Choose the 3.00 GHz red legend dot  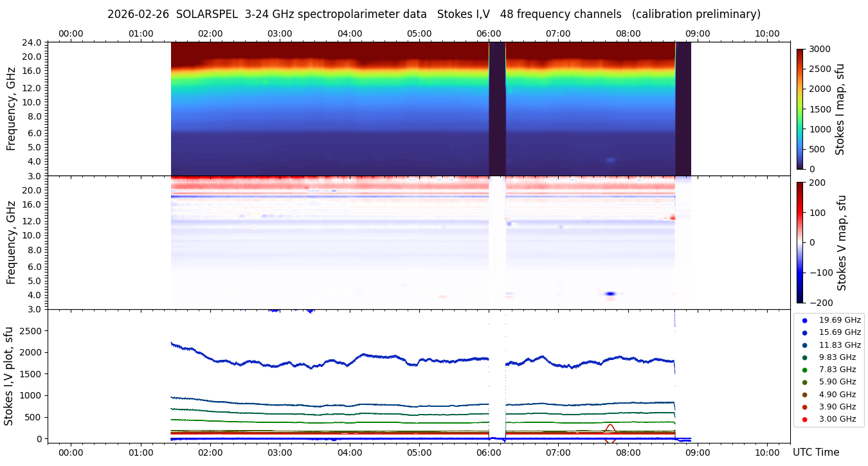(x=804, y=419)
